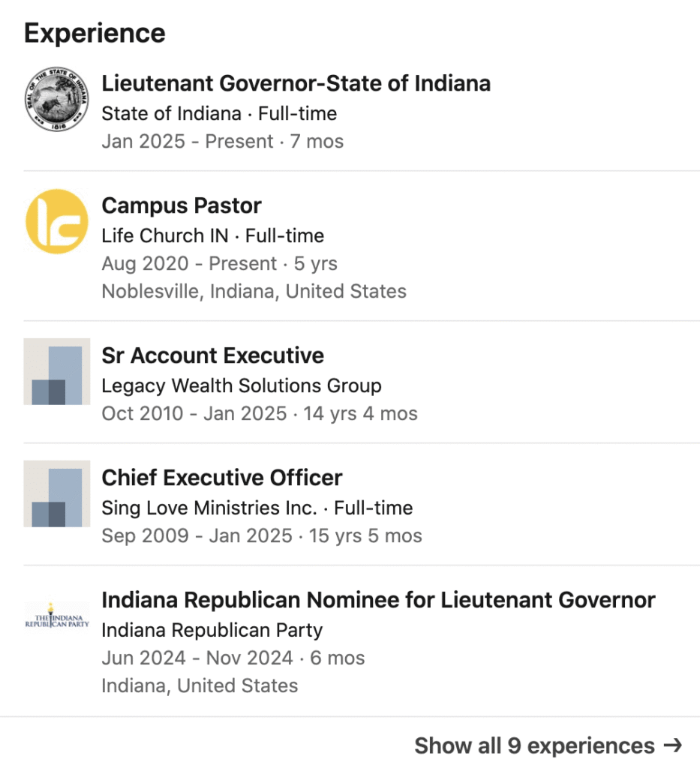
Task: Click the Experience section heading
Action: tap(95, 33)
